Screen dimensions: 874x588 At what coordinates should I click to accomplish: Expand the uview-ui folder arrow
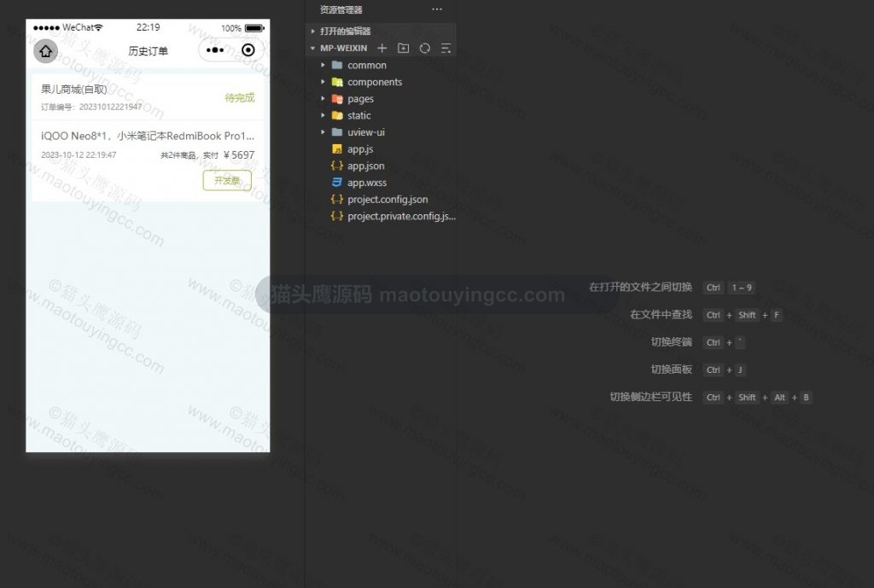(323, 132)
